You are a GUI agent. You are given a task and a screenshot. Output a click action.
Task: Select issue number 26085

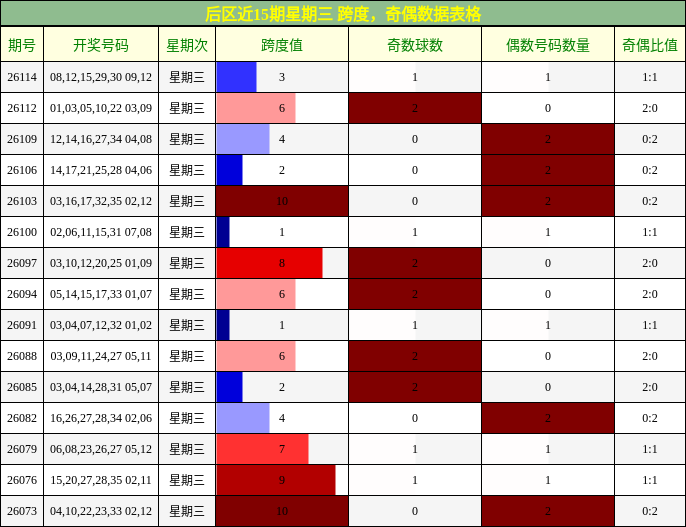22,387
